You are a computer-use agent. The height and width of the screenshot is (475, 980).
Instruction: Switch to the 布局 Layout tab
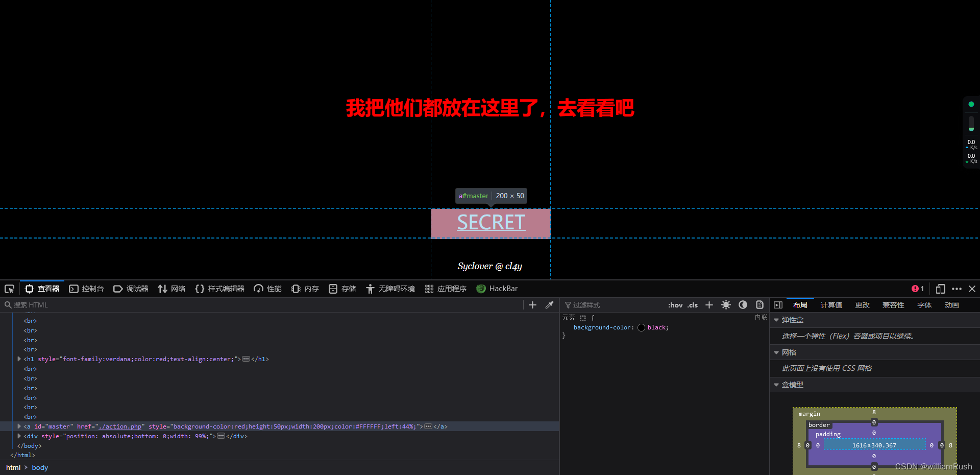(x=800, y=305)
